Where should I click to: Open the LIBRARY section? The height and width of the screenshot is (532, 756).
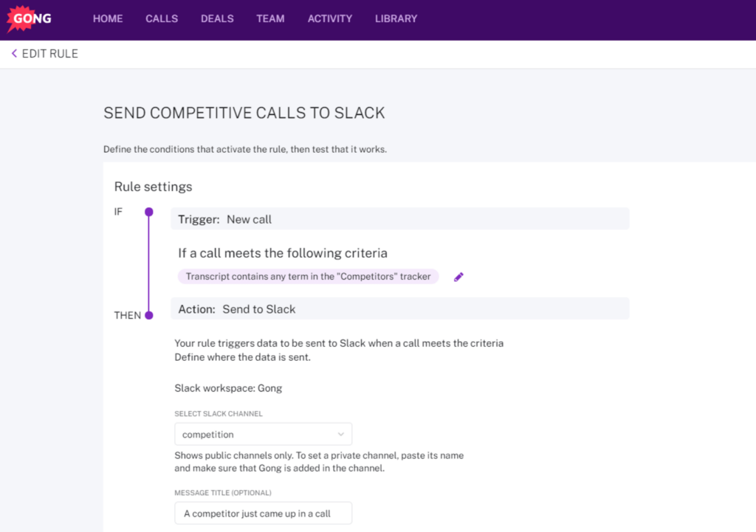[x=396, y=19]
